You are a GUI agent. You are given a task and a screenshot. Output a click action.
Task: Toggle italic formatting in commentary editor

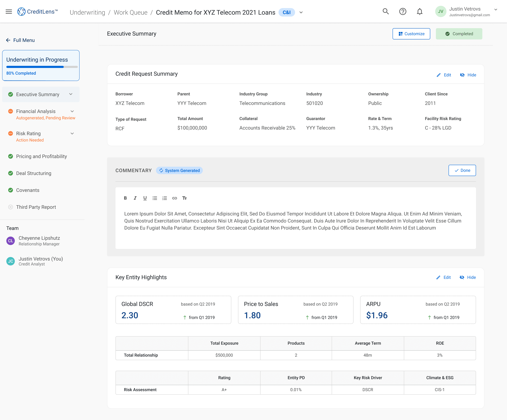135,198
